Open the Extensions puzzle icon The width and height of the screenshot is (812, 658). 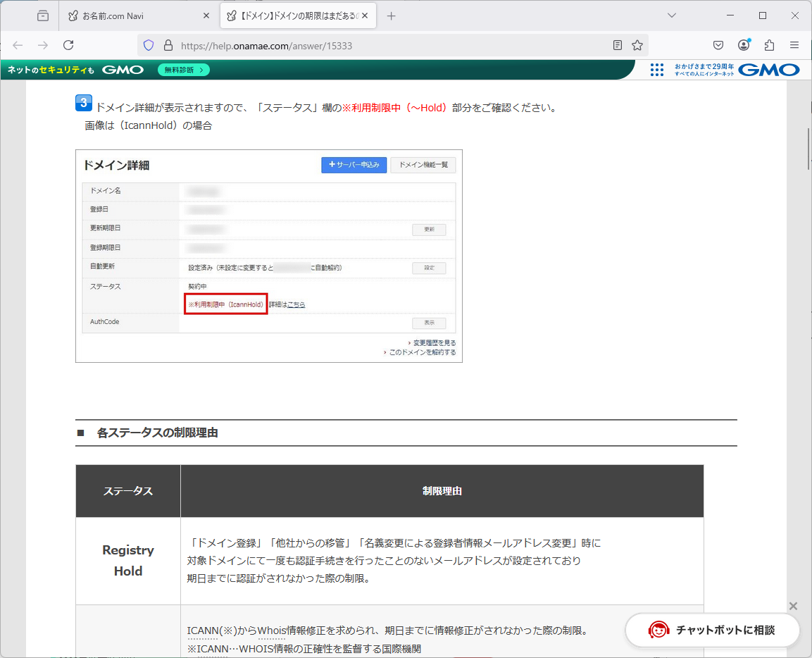point(769,45)
